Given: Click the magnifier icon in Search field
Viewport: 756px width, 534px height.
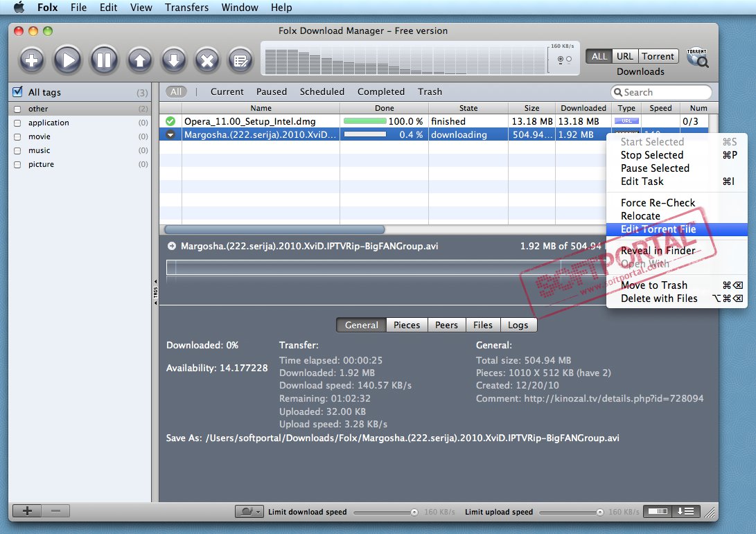Looking at the screenshot, I should pyautogui.click(x=617, y=92).
